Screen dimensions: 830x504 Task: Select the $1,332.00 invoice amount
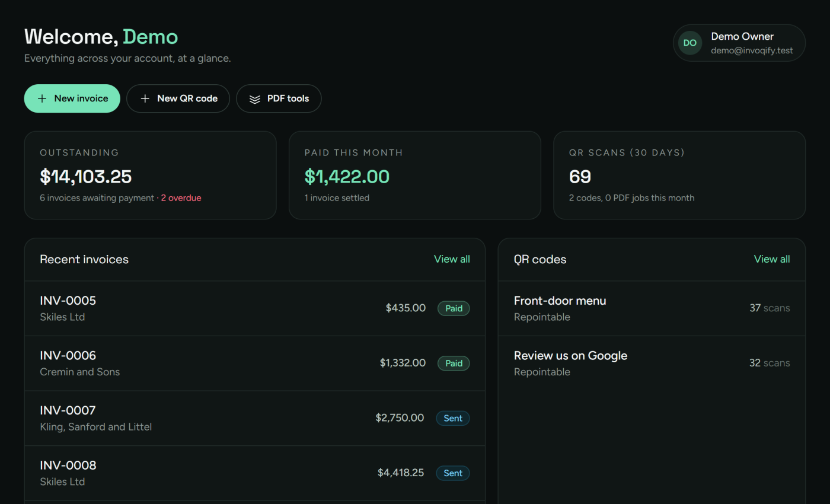click(x=403, y=363)
